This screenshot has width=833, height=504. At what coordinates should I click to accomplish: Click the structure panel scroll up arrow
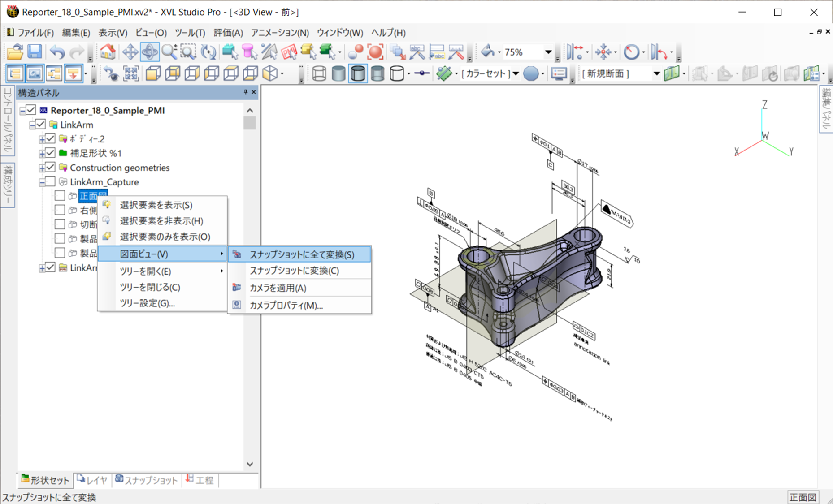coord(250,110)
